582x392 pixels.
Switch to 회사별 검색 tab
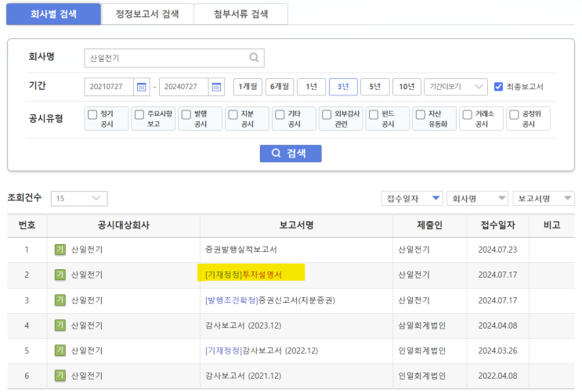tap(53, 14)
